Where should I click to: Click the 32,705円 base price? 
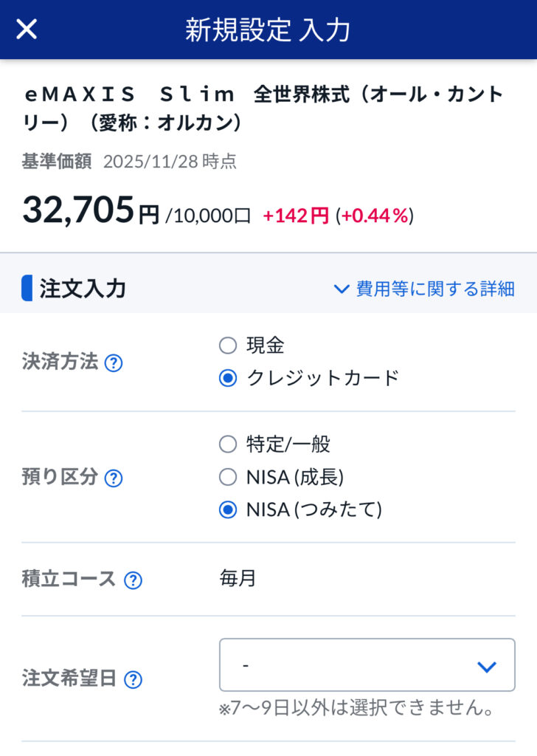(x=90, y=210)
